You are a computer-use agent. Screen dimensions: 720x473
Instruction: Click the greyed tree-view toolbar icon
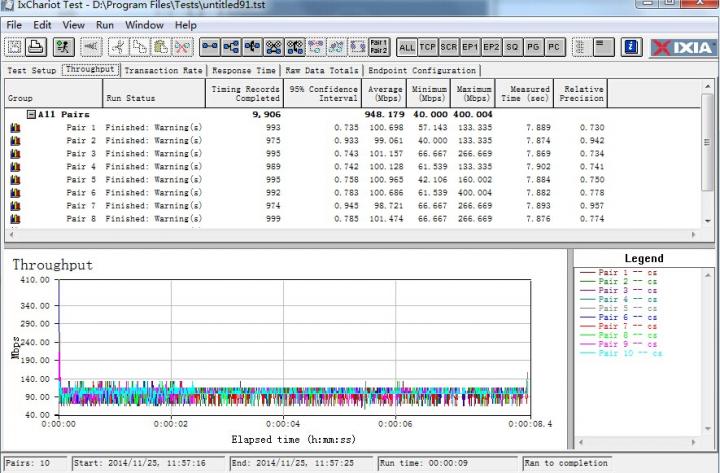(581, 47)
